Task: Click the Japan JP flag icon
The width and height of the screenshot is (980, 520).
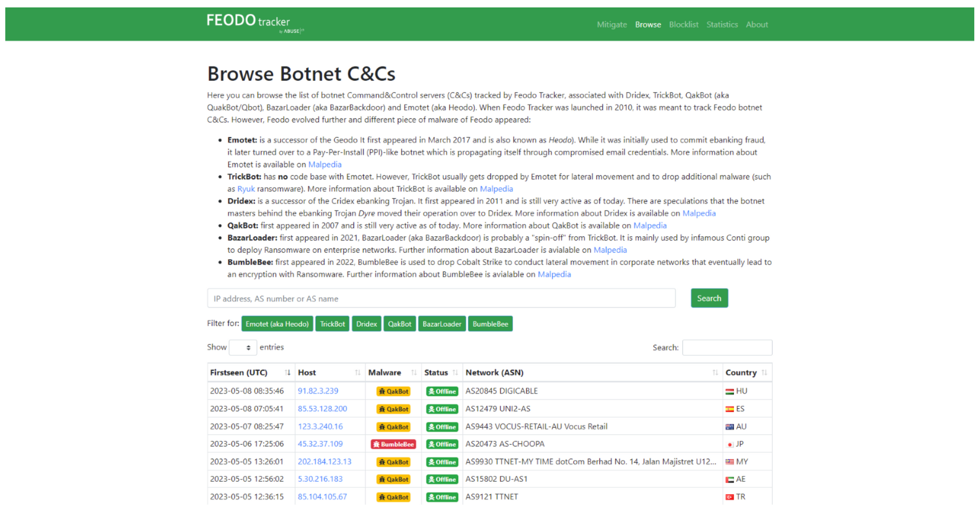Action: tap(730, 445)
